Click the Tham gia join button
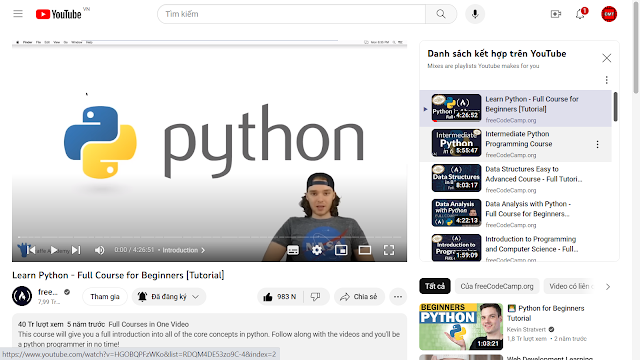The image size is (640, 360). tap(105, 297)
